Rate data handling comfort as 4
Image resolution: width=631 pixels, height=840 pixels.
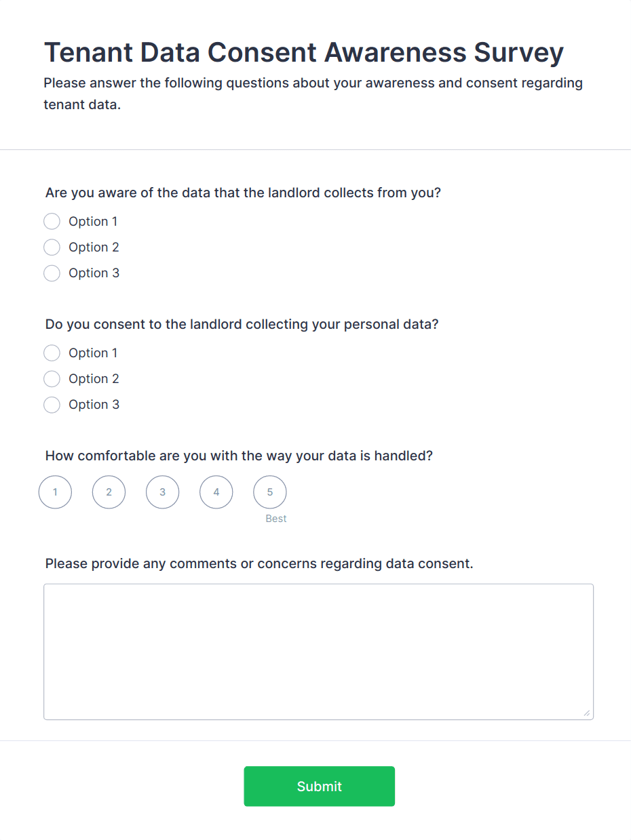tap(216, 492)
